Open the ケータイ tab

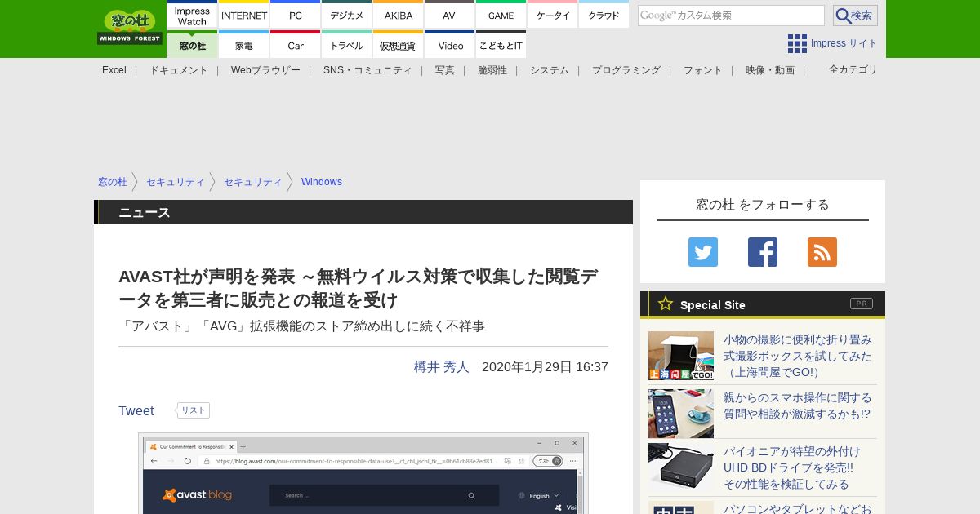(553, 16)
